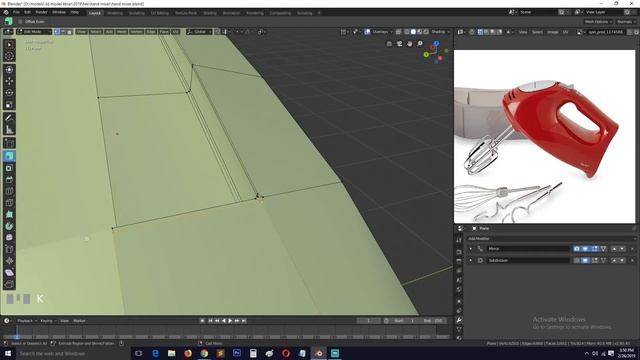This screenshot has width=640, height=360.
Task: Open the Vertex menu in viewport header
Action: tap(136, 31)
